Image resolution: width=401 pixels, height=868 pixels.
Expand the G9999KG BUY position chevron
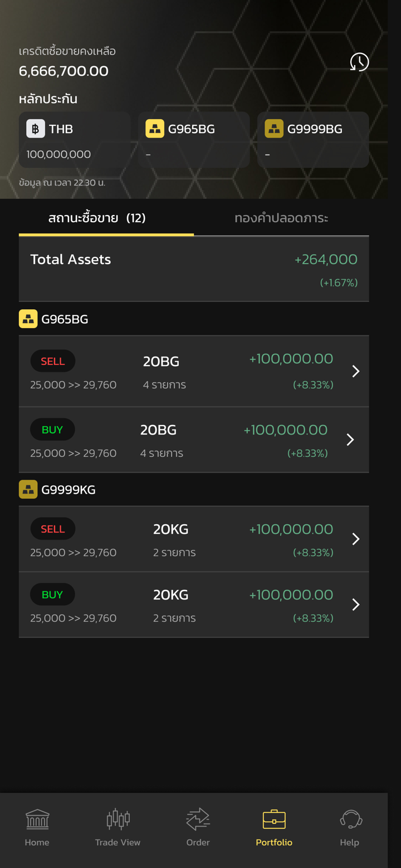pos(356,604)
